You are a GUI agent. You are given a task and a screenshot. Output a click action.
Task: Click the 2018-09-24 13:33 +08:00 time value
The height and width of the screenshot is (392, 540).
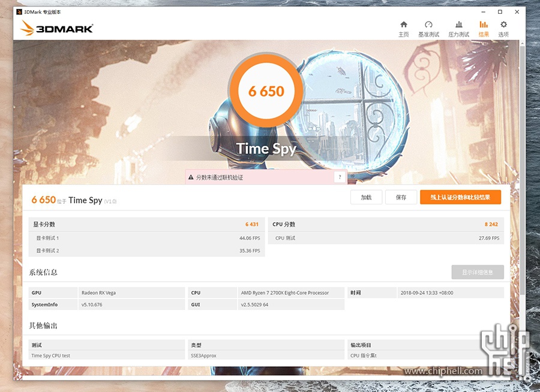pyautogui.click(x=427, y=293)
